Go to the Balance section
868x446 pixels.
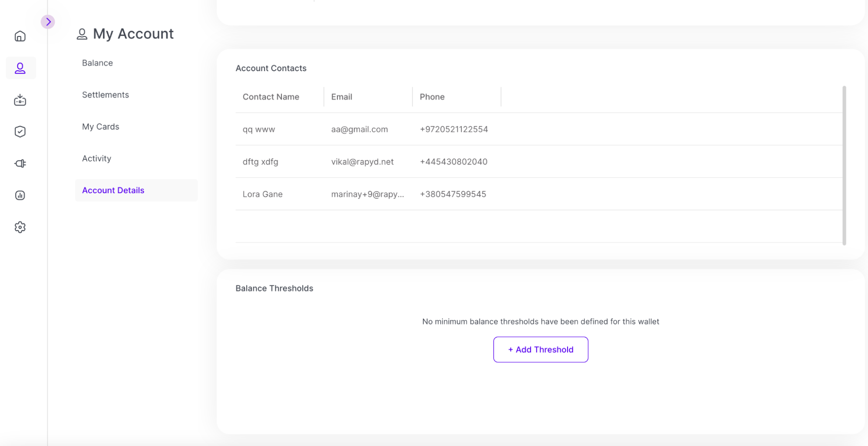click(x=97, y=63)
